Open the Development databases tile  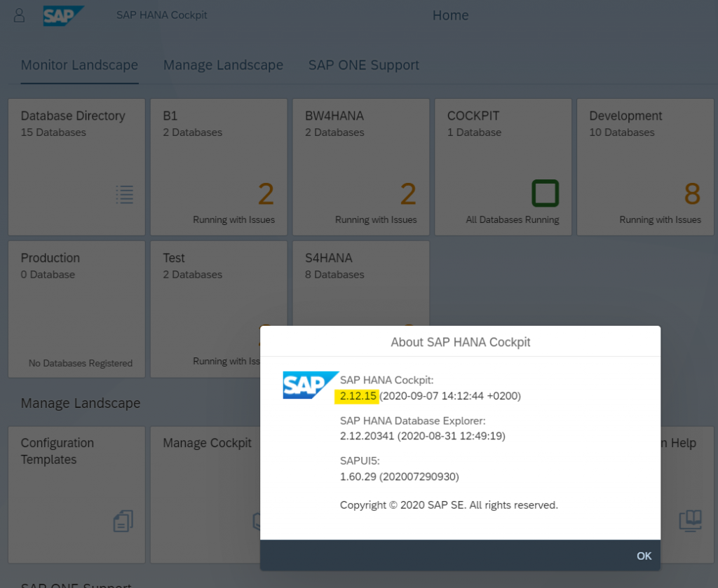645,167
